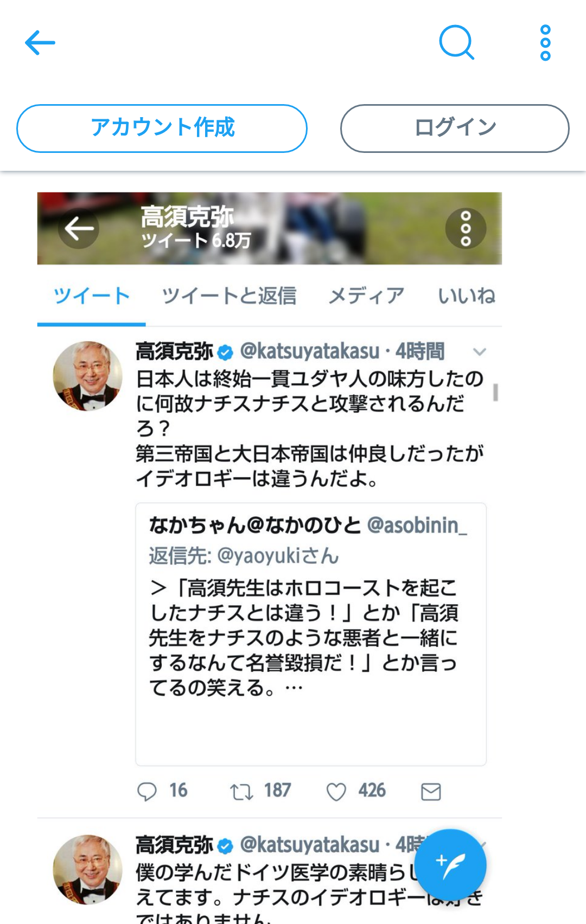
Task: Open quoted tweet by @asobinin_
Action: [311, 634]
